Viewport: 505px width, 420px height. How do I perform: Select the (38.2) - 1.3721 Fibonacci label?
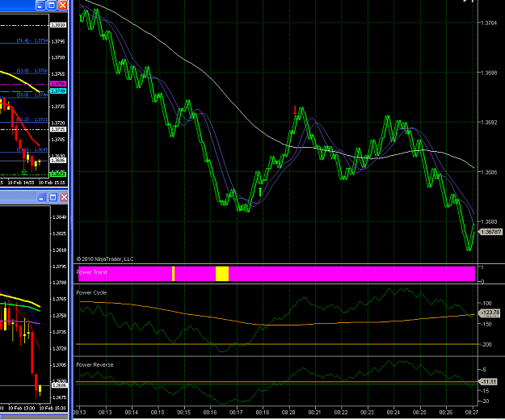coord(32,120)
